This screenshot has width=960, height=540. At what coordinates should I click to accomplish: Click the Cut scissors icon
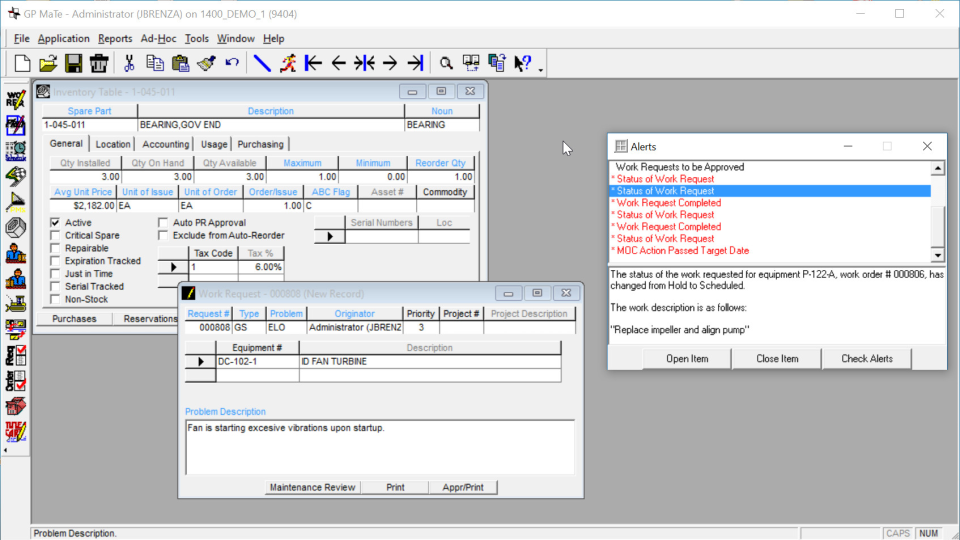click(x=129, y=63)
